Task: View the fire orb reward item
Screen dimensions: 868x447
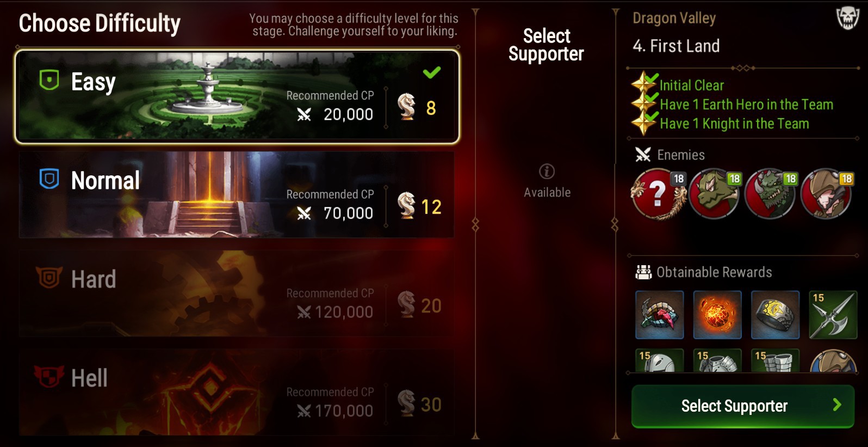Action: (x=717, y=315)
